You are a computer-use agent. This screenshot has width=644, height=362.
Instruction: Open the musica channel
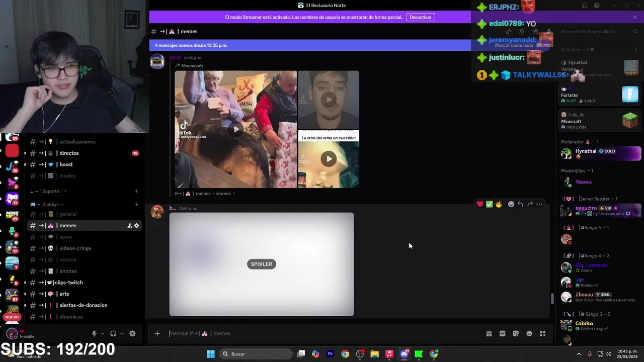[x=84, y=259]
